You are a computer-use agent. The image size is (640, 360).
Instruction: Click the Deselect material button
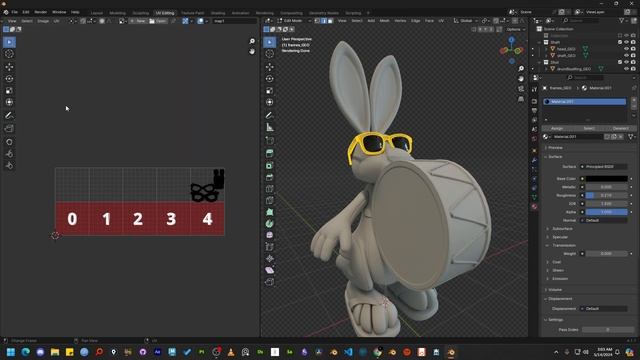[620, 128]
